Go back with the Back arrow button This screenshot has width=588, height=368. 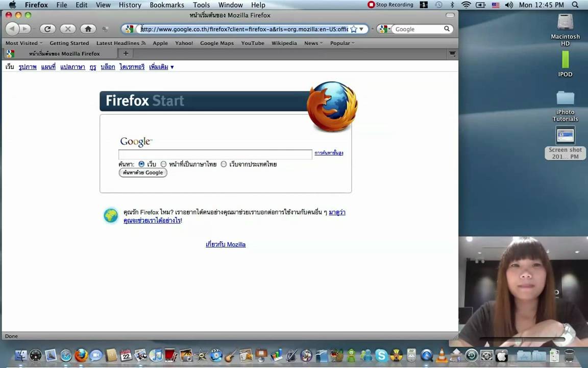tap(12, 29)
